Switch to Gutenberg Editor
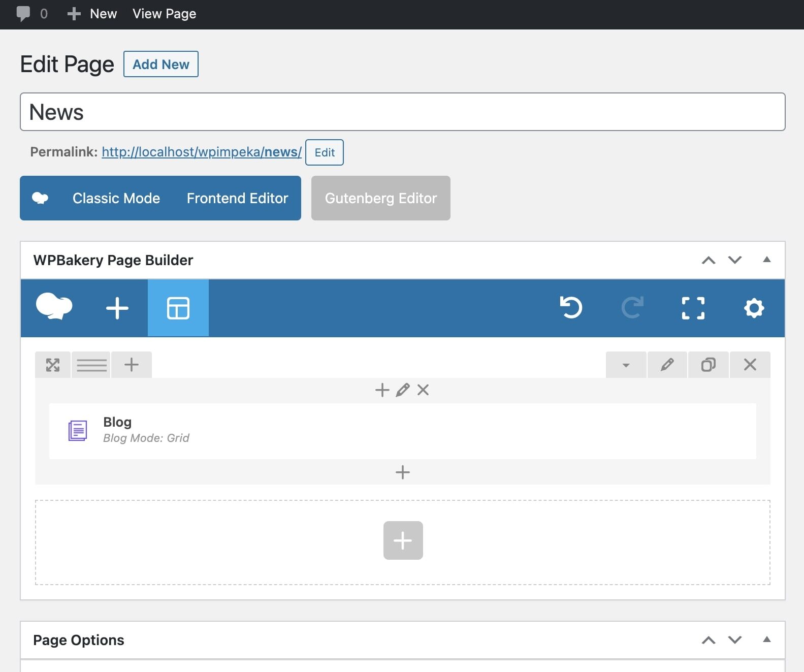Viewport: 804px width, 672px height. click(x=381, y=198)
